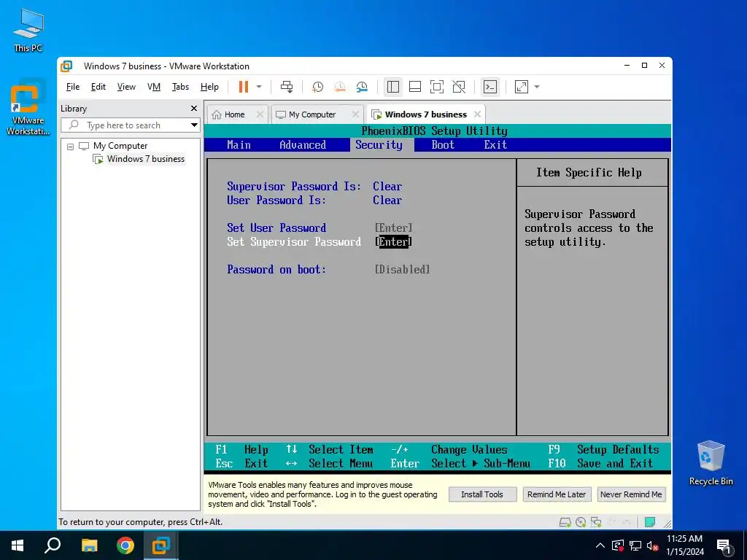This screenshot has height=560, width=747.
Task: Close the Home tab
Action: click(260, 114)
